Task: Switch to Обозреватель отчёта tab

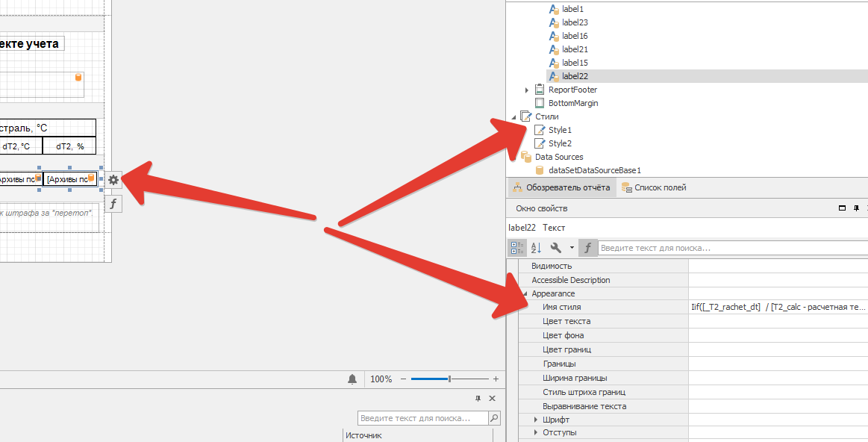Action: [x=561, y=188]
